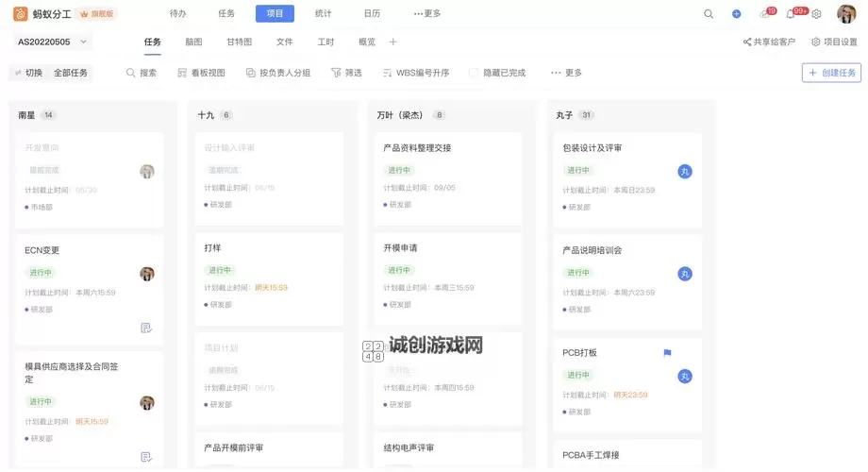Open 结构电声评审 task card
This screenshot has height=472, width=868.
click(448, 450)
